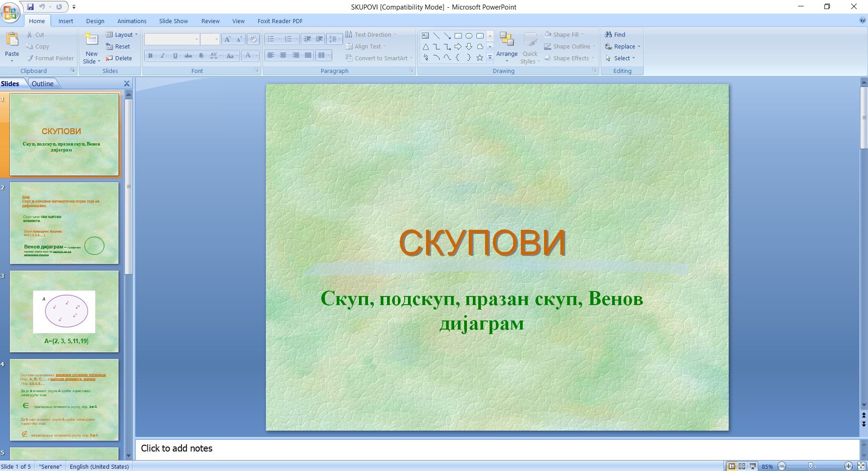868x471 pixels.
Task: Open the Find dialog
Action: [617, 34]
